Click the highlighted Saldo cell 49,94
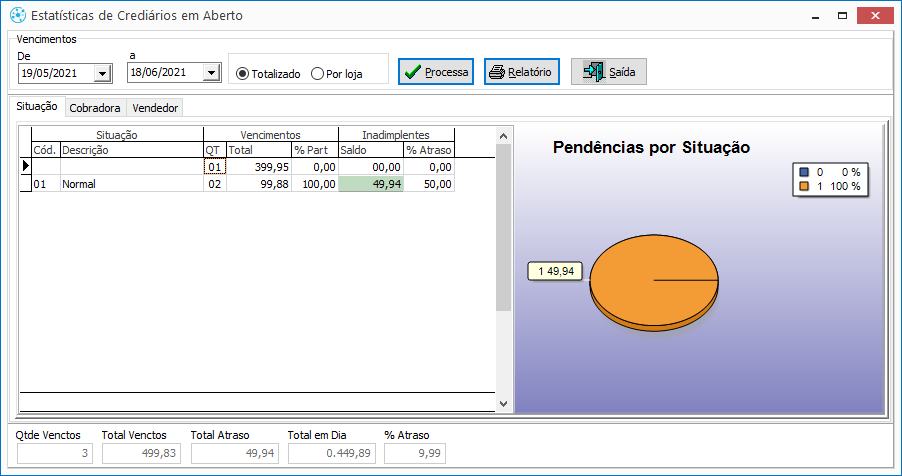 click(x=371, y=184)
